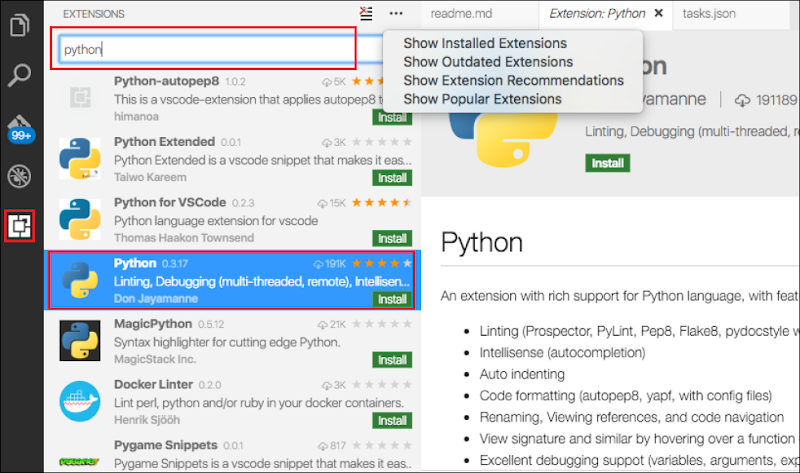
Task: Switch to the readme.md tab
Action: click(x=461, y=14)
